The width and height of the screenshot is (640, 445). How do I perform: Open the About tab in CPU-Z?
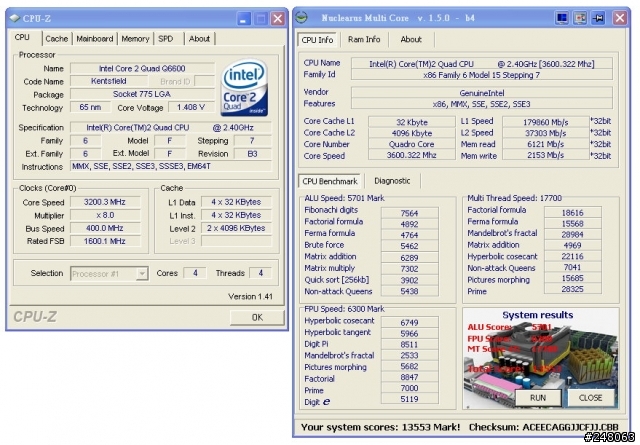click(x=199, y=39)
